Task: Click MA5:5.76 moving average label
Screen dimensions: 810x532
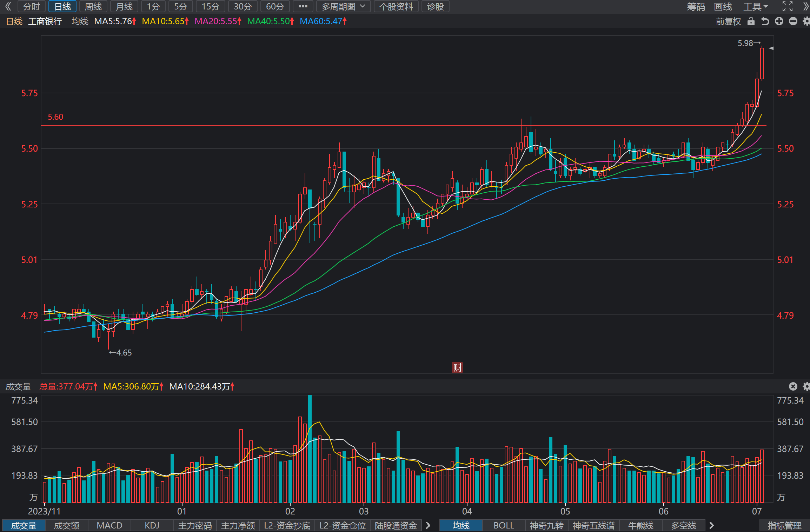Action: click(x=115, y=21)
